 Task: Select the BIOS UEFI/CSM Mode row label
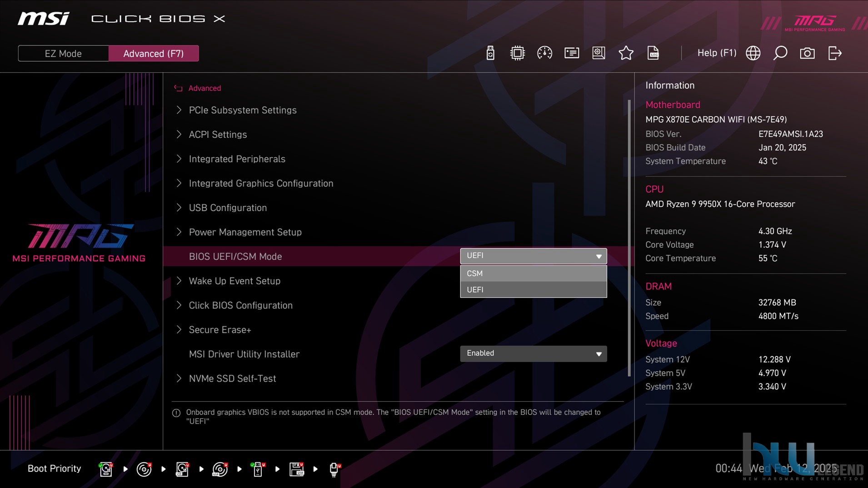point(235,256)
